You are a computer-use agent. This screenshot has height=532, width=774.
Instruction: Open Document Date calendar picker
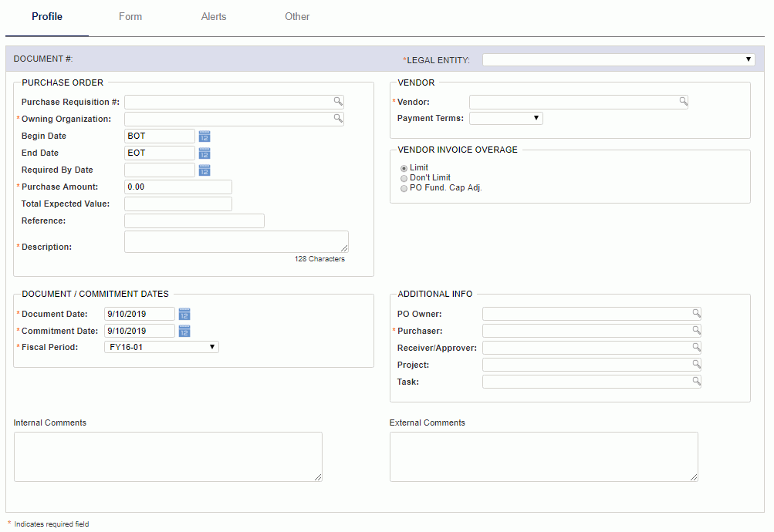[184, 314]
